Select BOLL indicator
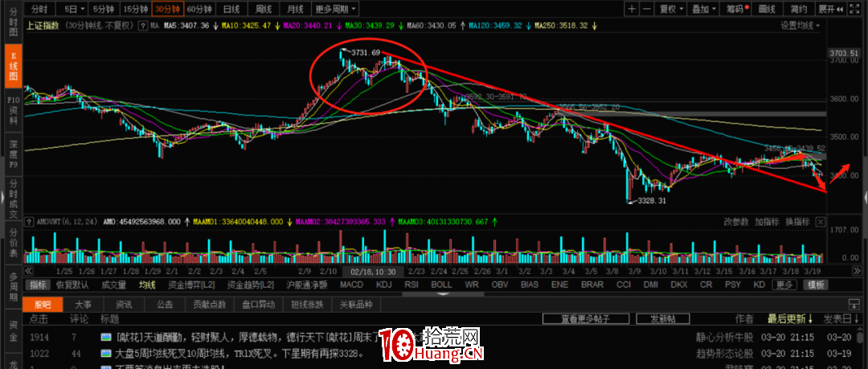Screen dimensions: 868x369 441,285
